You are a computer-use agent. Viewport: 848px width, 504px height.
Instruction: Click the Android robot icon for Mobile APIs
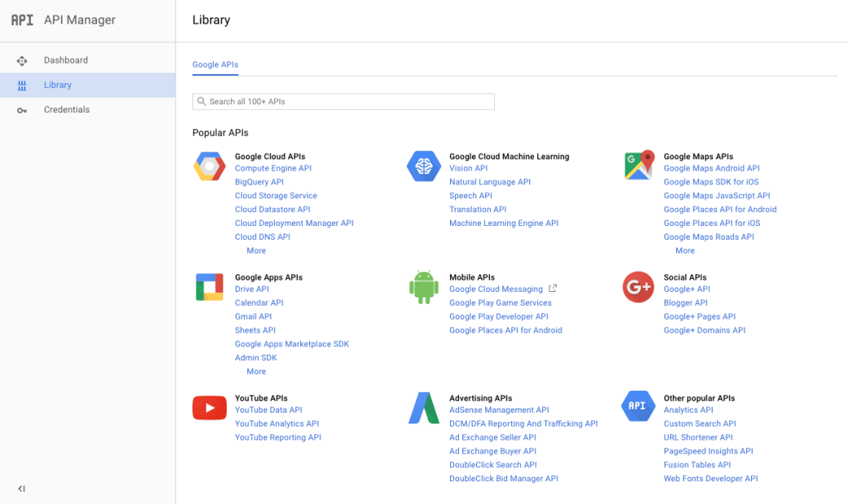[x=423, y=286]
